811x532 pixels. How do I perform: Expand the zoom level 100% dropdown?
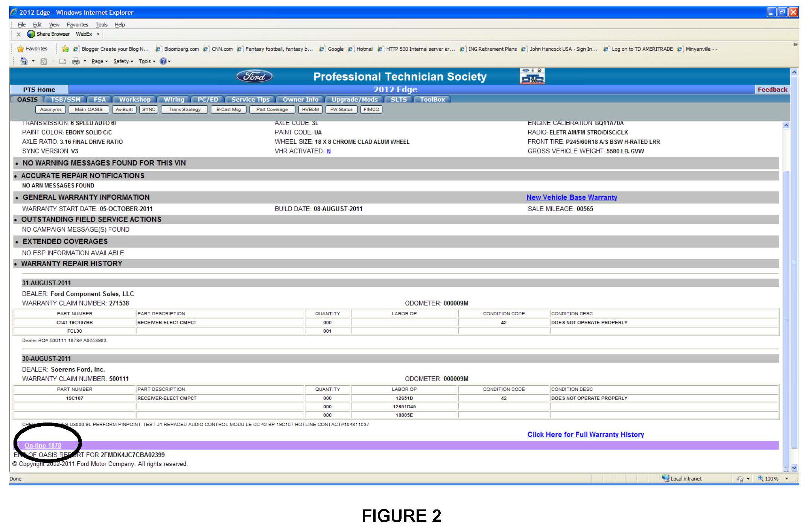point(787,479)
